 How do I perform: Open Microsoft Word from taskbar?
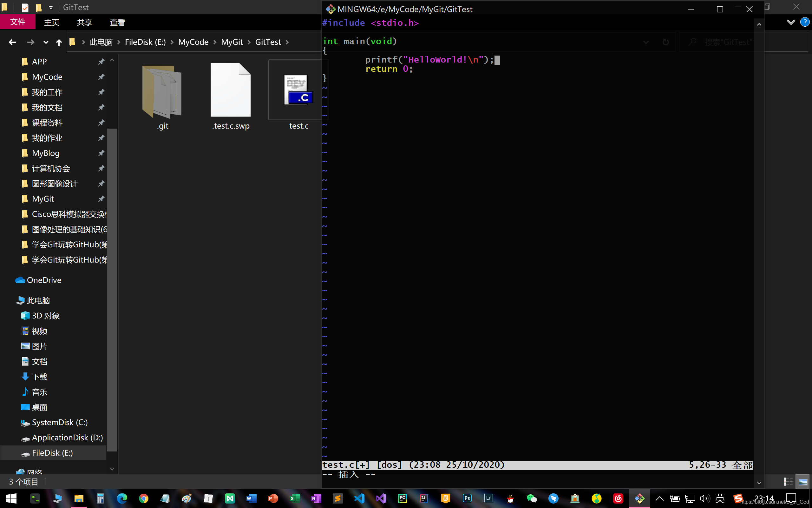251,498
